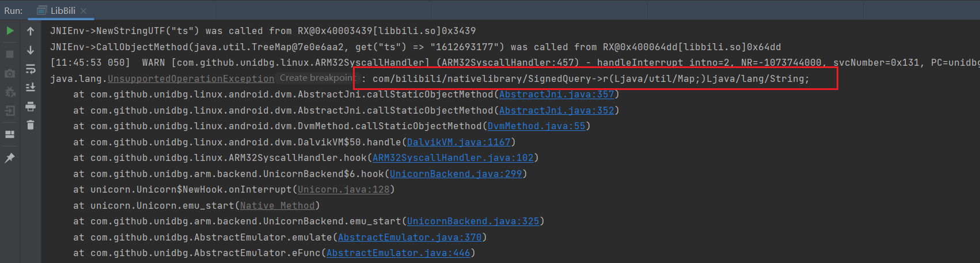Open UnicornBackend.java:299 link

(x=455, y=174)
